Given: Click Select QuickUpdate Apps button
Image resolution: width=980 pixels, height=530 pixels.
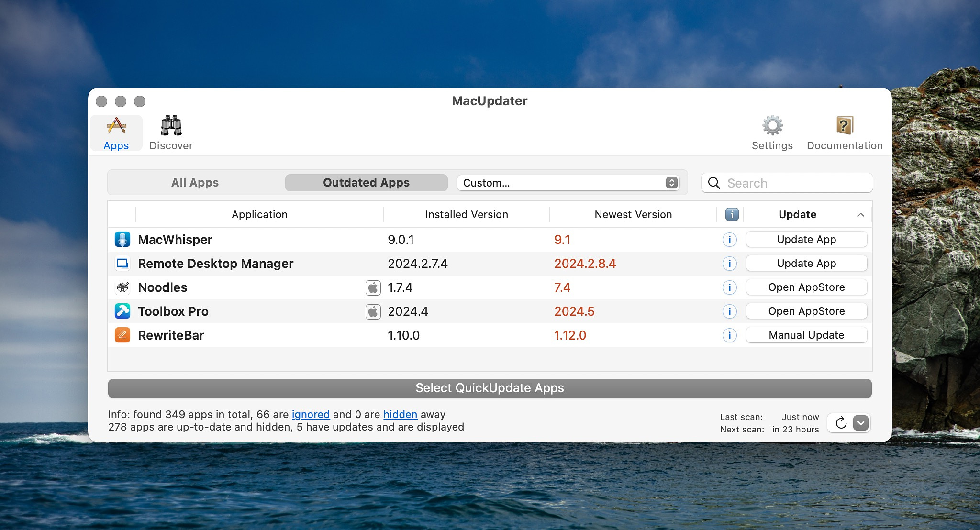Looking at the screenshot, I should point(490,388).
